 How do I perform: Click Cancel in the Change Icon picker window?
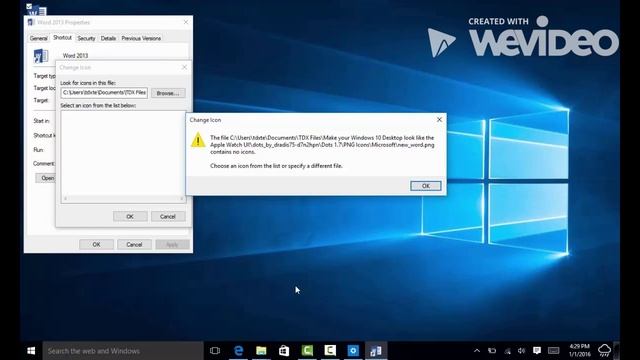[x=168, y=216]
